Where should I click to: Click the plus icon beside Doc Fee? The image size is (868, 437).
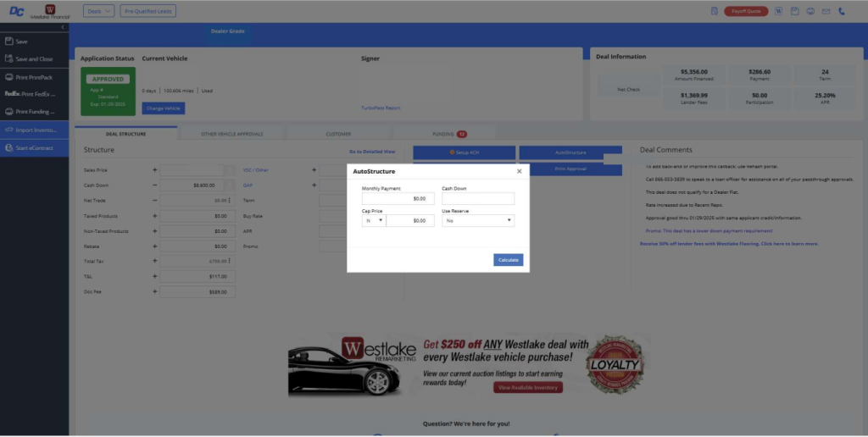click(154, 291)
